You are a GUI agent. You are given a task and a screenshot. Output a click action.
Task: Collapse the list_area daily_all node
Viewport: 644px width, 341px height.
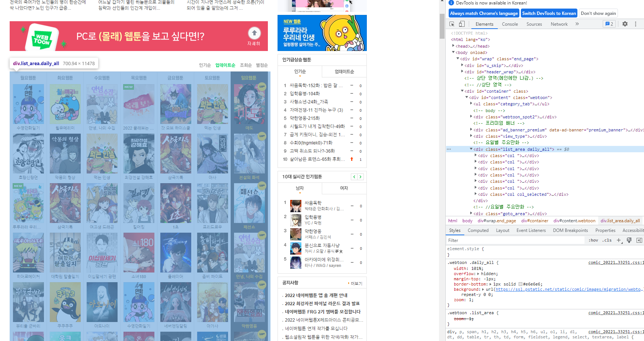click(471, 149)
